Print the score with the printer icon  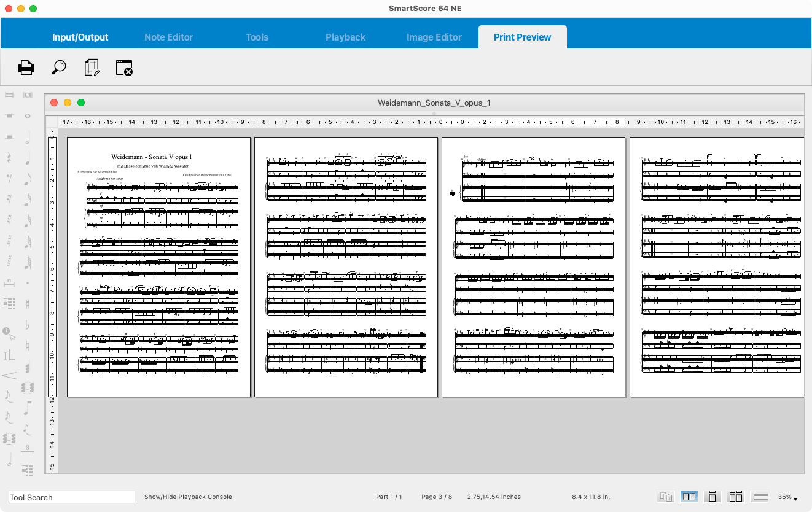[26, 68]
